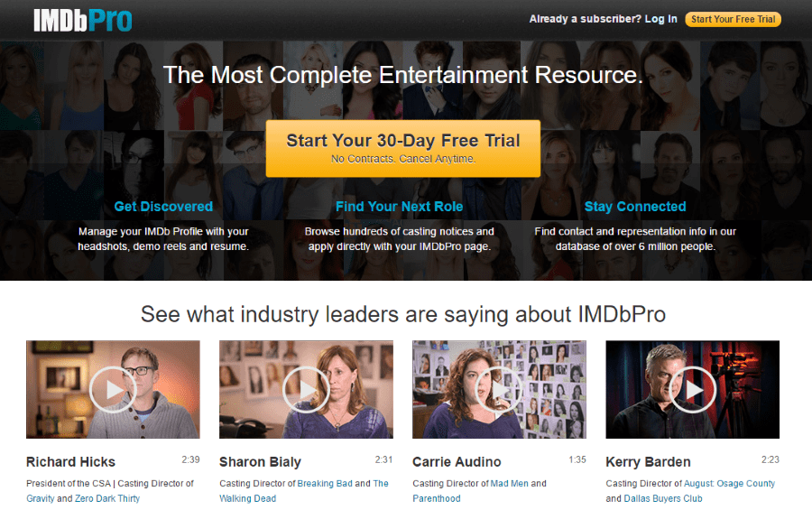Open the Find Your Next Role heading
This screenshot has height=519, width=812.
400,207
